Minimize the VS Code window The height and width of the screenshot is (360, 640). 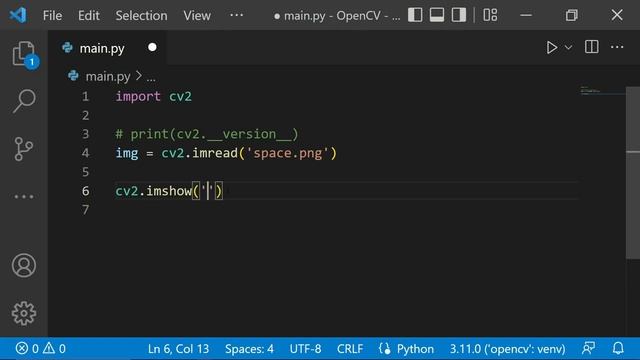click(x=526, y=16)
